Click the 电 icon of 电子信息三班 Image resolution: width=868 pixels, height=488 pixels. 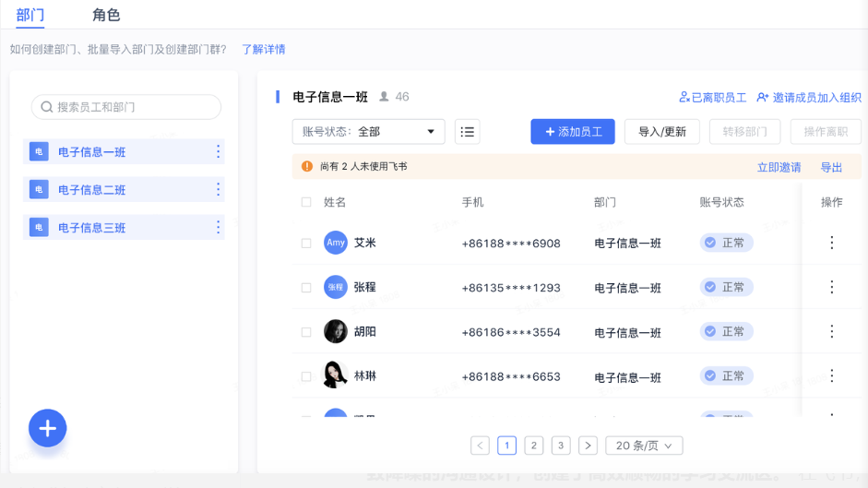(x=39, y=227)
